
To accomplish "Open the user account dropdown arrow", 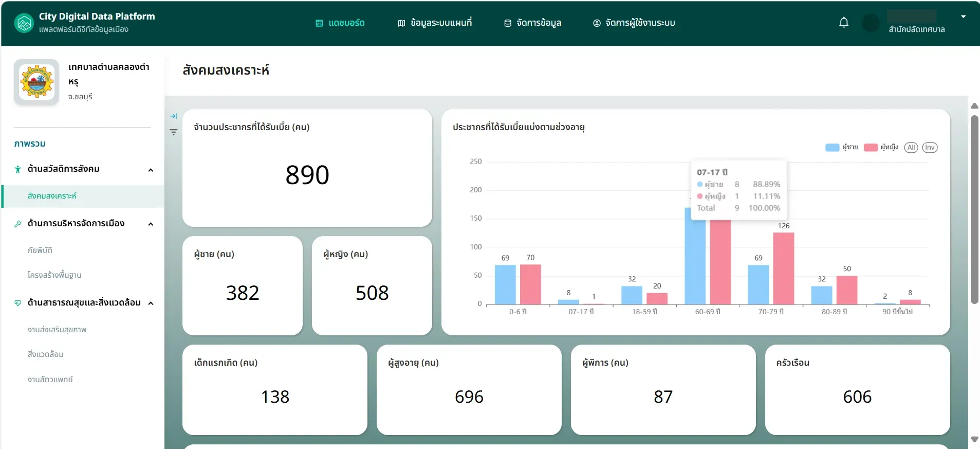I will (x=963, y=16).
